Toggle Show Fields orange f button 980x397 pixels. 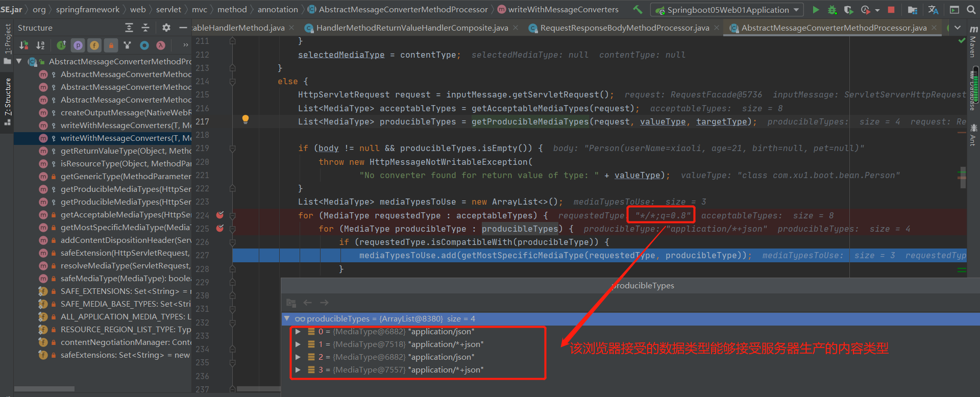point(94,45)
